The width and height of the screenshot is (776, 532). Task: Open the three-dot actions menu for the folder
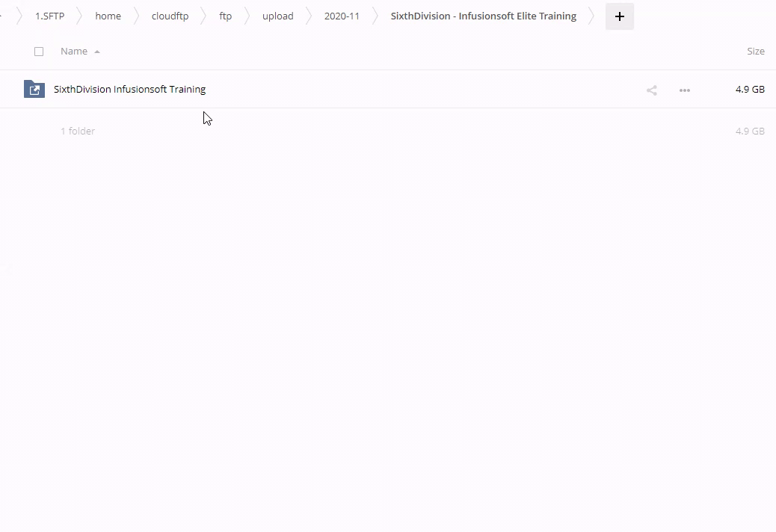pos(684,90)
